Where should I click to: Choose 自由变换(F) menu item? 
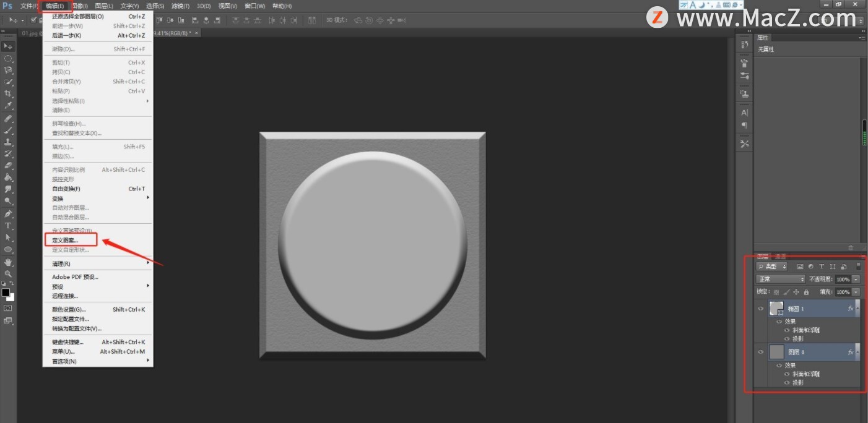pos(98,189)
